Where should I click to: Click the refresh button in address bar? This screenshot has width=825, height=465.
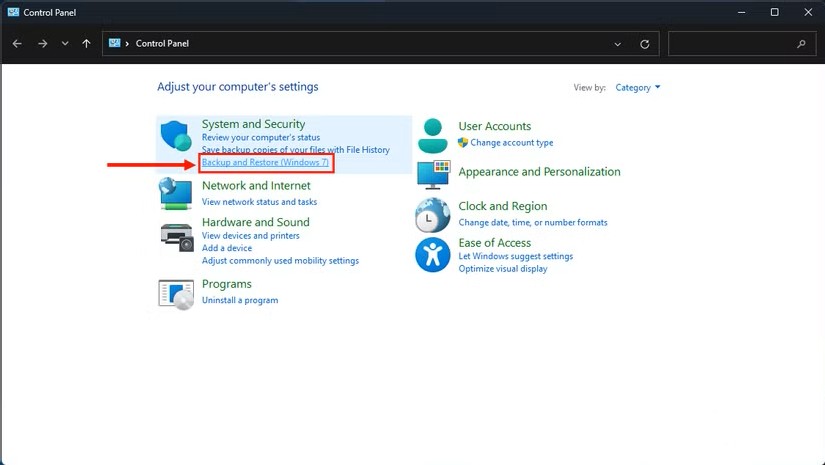coord(644,44)
